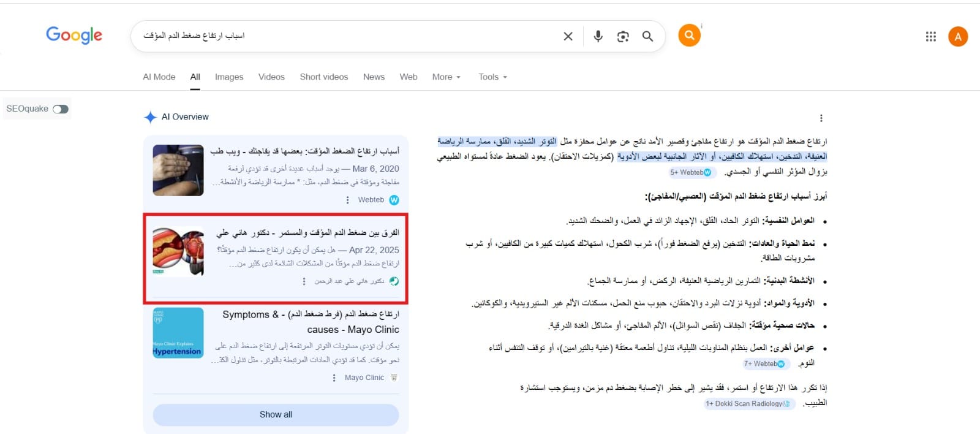The width and height of the screenshot is (980, 434).
Task: Open the Google account avatar
Action: [958, 37]
